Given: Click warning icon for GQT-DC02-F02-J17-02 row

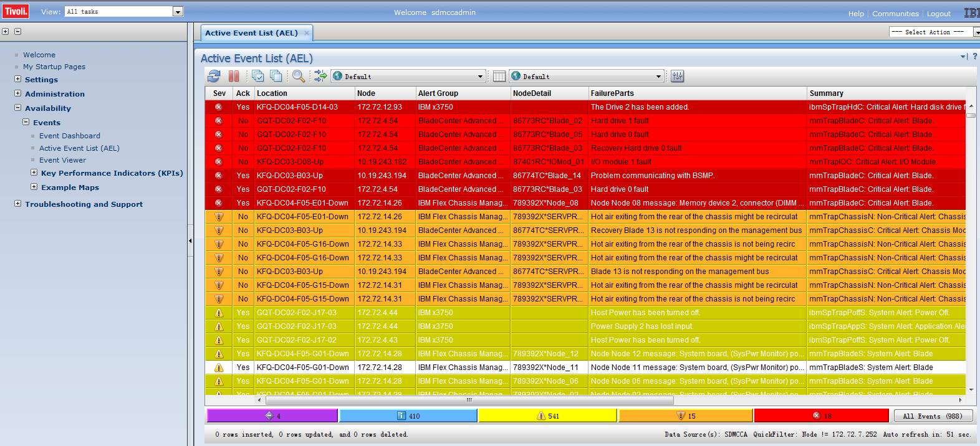Looking at the screenshot, I should (219, 340).
